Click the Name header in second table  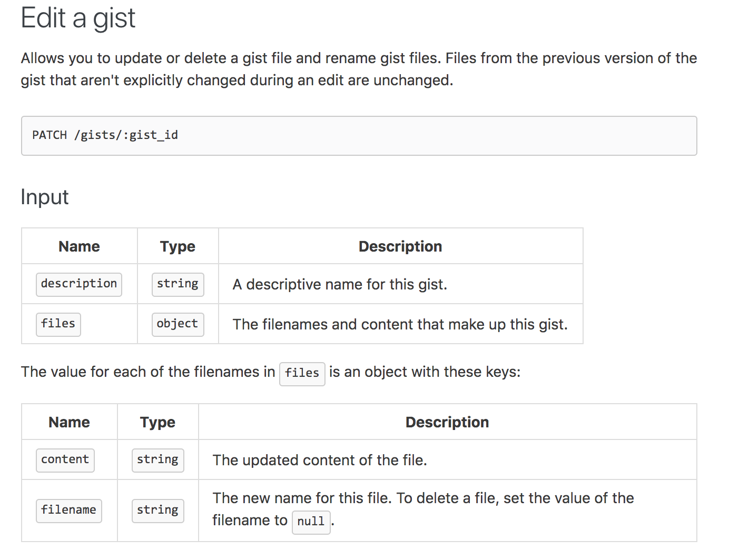(69, 422)
